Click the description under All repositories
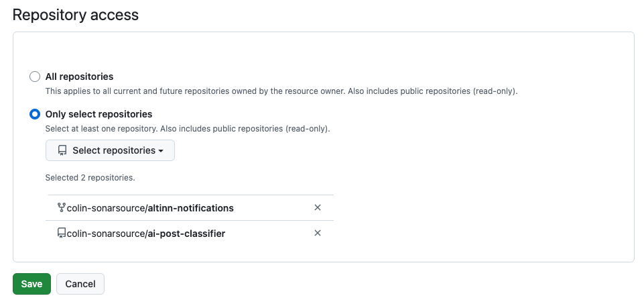This screenshot has width=644, height=302. pos(281,91)
